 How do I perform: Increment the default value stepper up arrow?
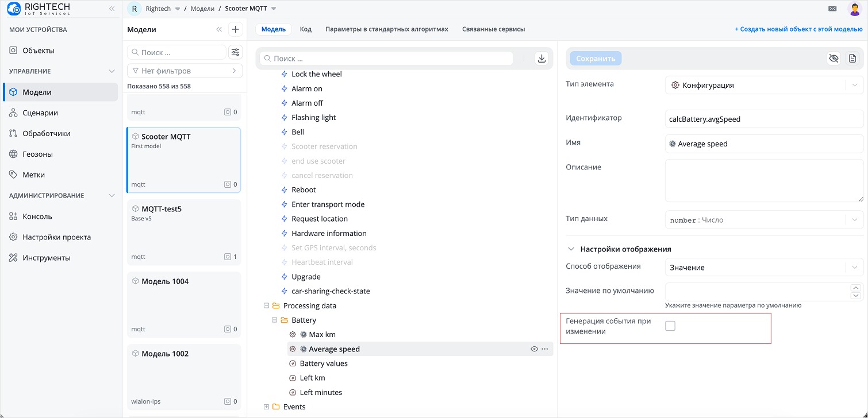[x=856, y=288]
